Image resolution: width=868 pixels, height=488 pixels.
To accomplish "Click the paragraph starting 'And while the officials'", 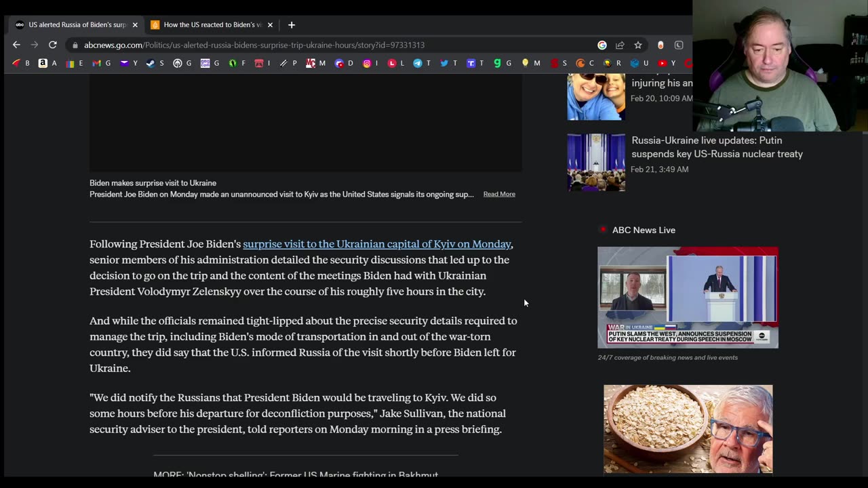I will click(x=303, y=344).
